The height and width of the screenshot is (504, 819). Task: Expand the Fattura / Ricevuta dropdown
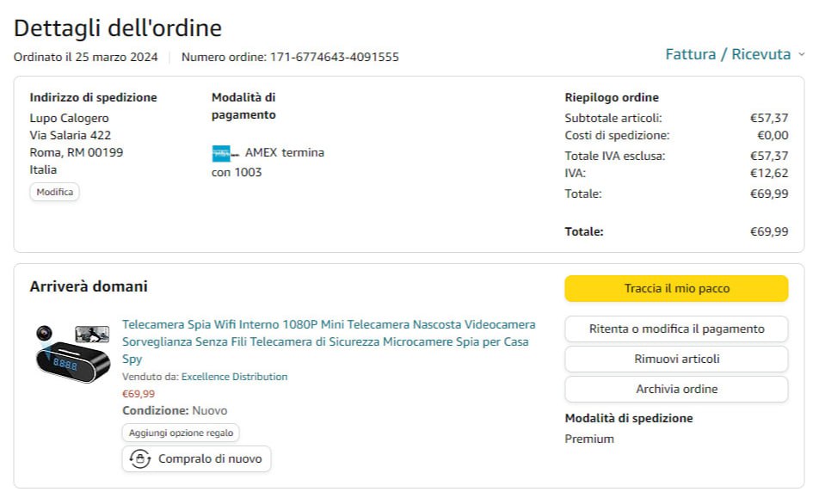click(x=735, y=54)
